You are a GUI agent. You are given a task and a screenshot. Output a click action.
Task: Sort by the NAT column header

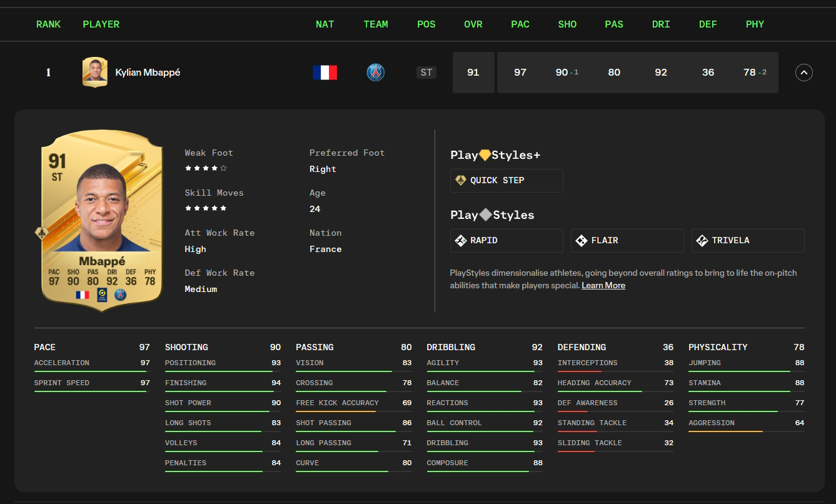(x=325, y=24)
